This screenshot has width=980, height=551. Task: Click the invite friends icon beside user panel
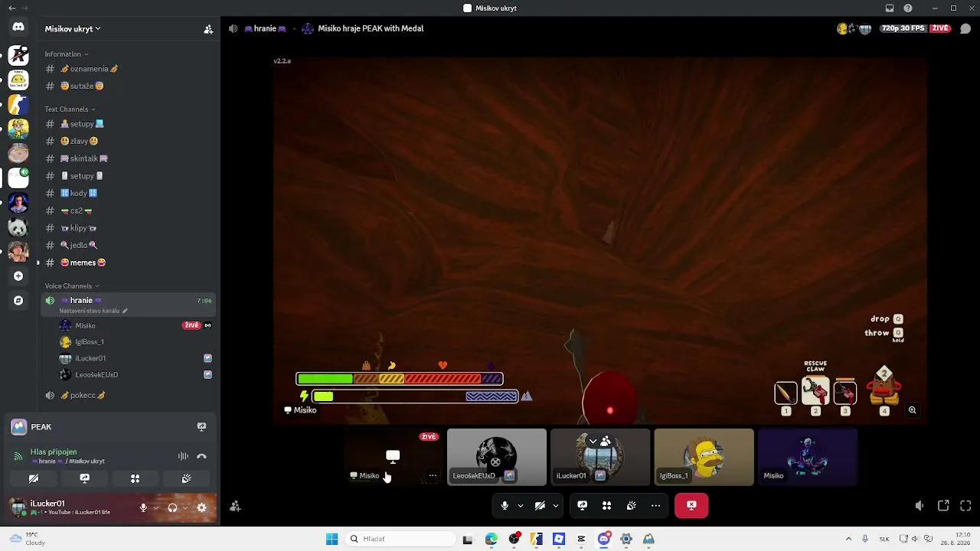tap(235, 506)
